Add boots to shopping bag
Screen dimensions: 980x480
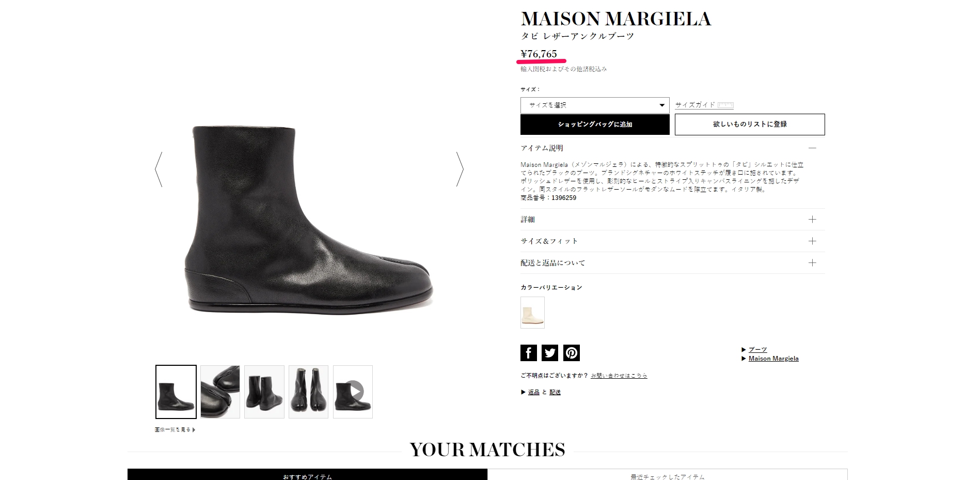[x=595, y=125]
